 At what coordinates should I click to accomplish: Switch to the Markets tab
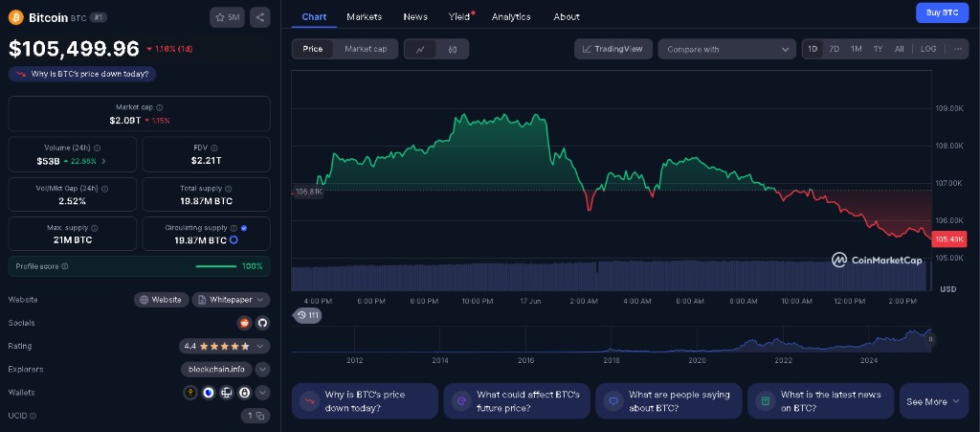tap(364, 16)
